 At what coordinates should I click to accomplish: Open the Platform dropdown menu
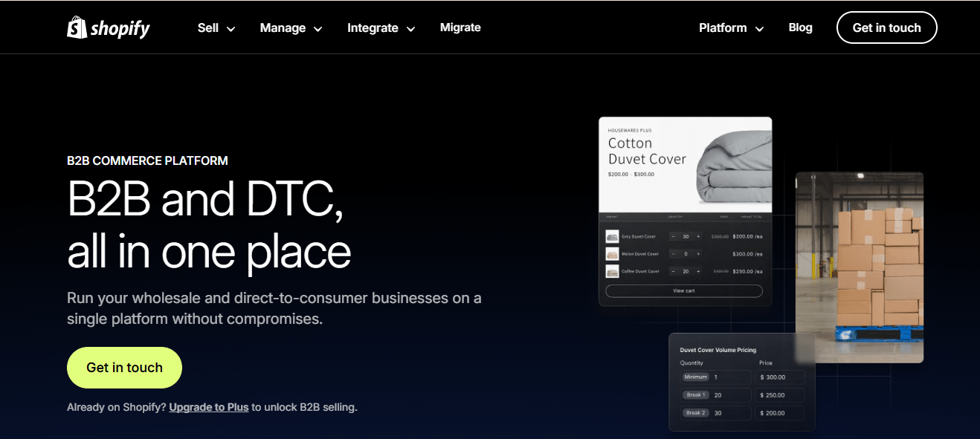coord(731,28)
